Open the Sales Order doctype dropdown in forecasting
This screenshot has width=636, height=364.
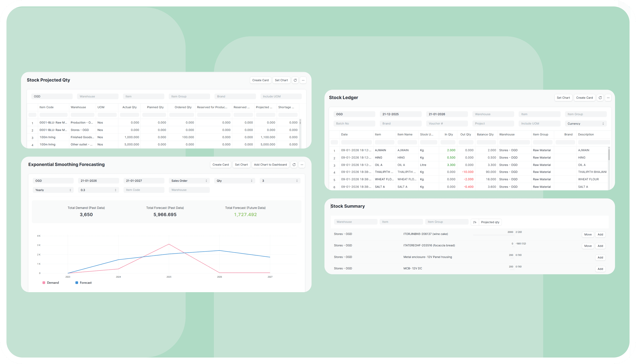pyautogui.click(x=189, y=181)
